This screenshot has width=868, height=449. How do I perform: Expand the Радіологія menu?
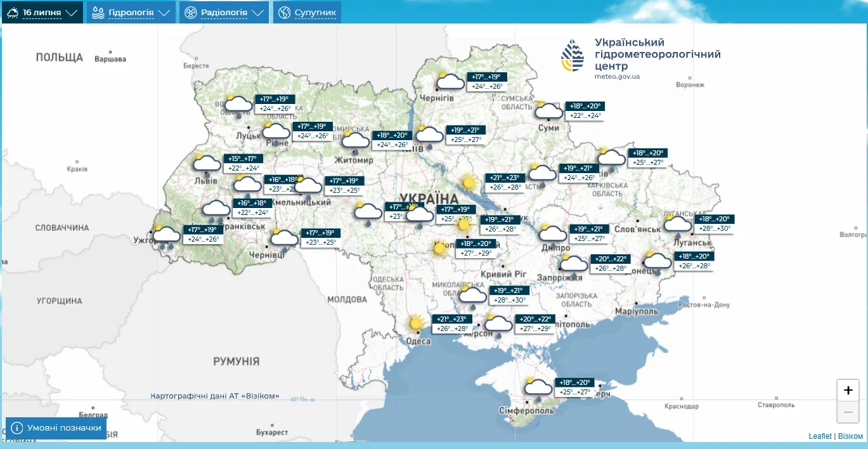[224, 12]
